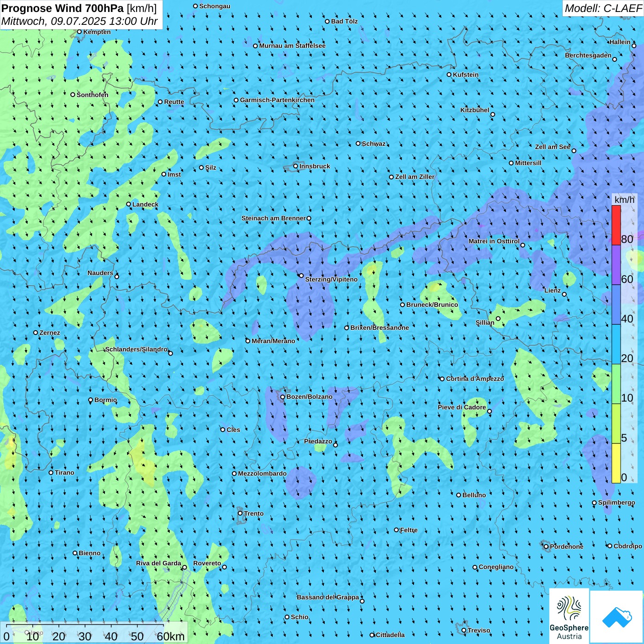Click the Sterzing/Vipiteno location dot
644x644 pixels.
tap(301, 276)
